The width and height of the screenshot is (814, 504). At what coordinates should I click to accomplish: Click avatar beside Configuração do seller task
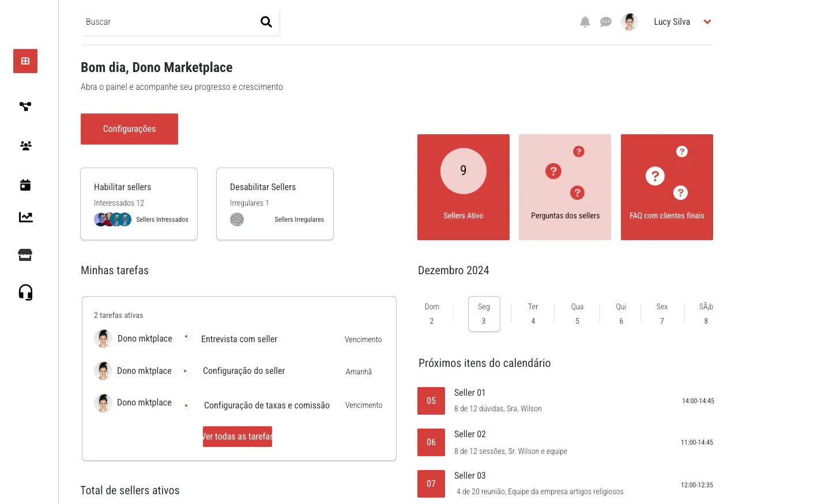click(103, 371)
